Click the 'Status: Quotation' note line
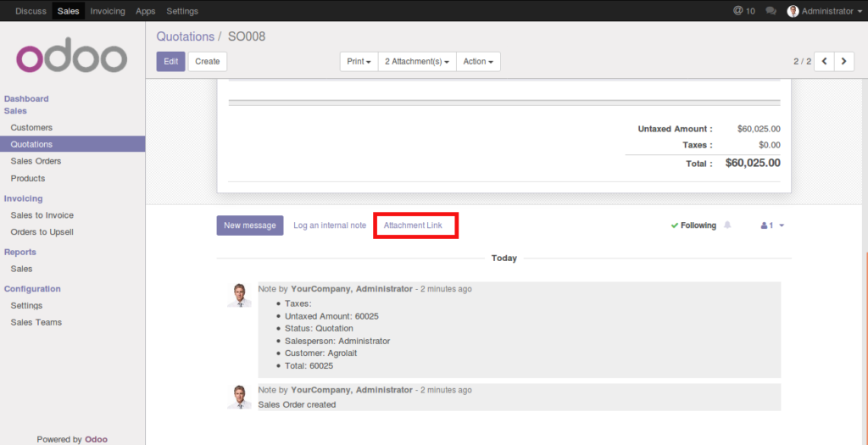This screenshot has height=445, width=868. pyautogui.click(x=319, y=328)
